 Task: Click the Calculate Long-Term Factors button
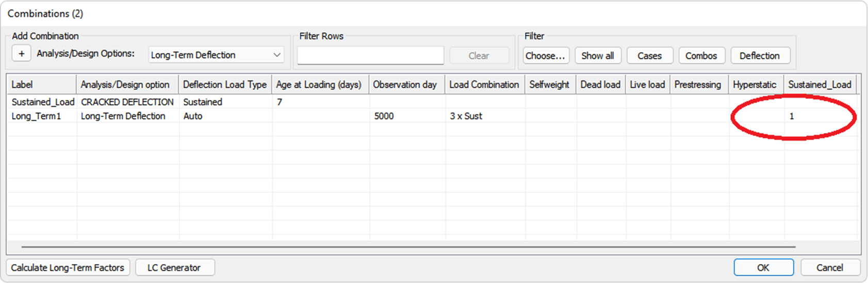68,268
